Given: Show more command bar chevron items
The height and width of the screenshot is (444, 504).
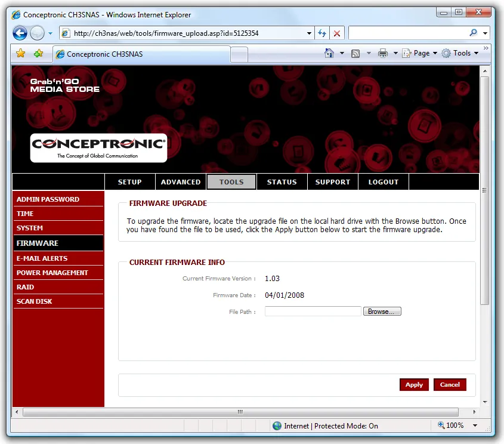Looking at the screenshot, I should pos(486,48).
